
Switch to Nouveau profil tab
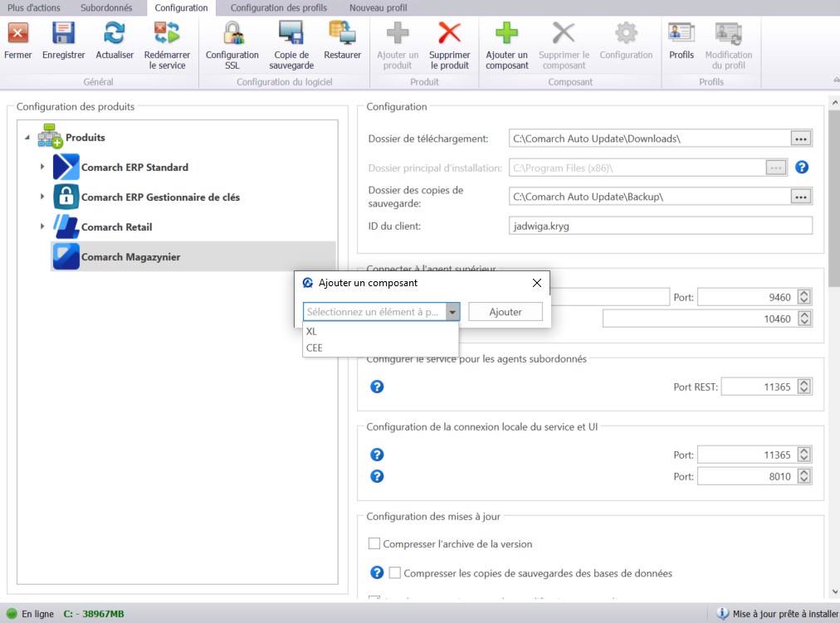tap(378, 7)
